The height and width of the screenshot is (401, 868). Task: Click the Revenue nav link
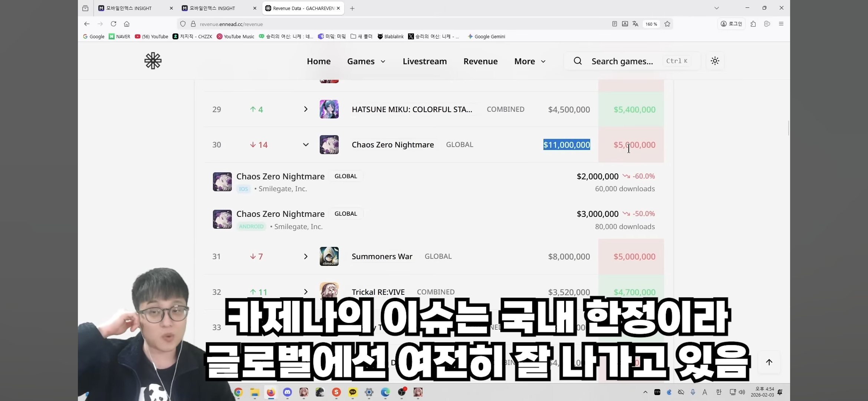[x=480, y=61]
